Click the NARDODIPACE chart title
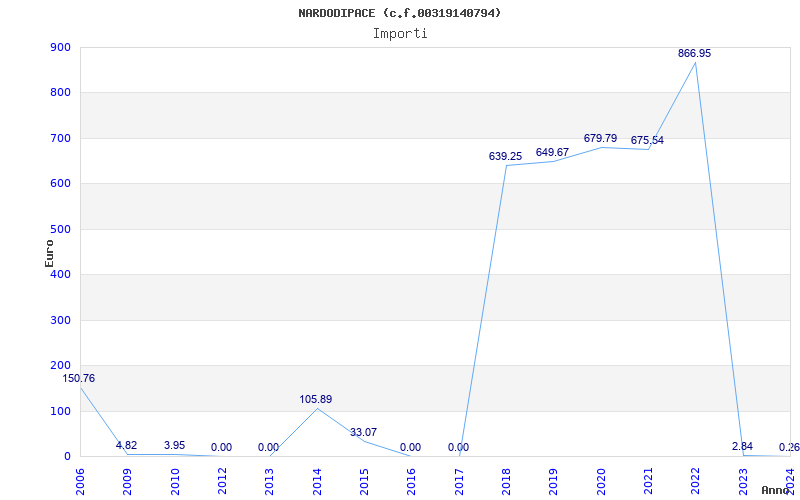Viewport: 800px width, 500px height. pos(400,13)
